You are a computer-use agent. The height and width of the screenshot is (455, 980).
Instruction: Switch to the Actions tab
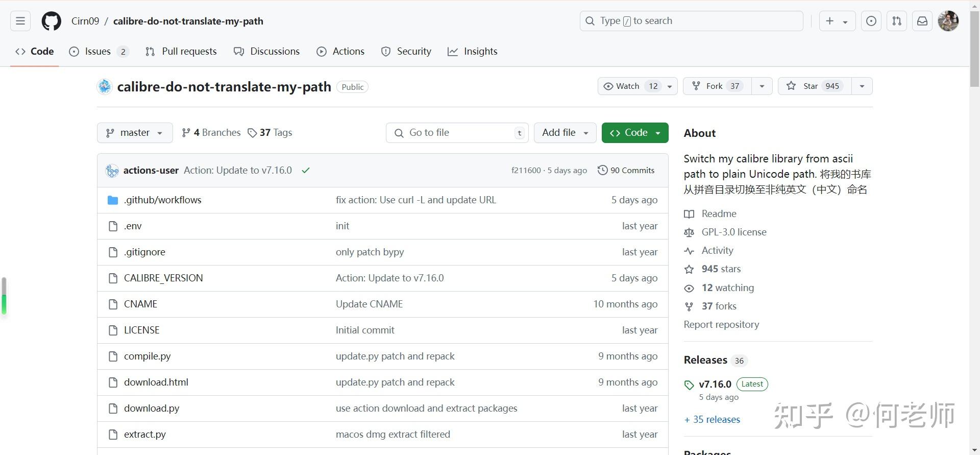340,52
